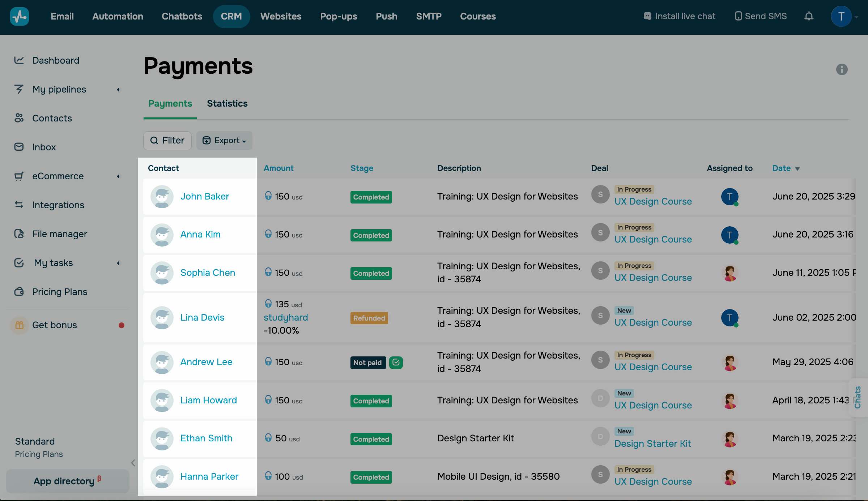Expand the eCommerce submenu arrow

click(118, 176)
